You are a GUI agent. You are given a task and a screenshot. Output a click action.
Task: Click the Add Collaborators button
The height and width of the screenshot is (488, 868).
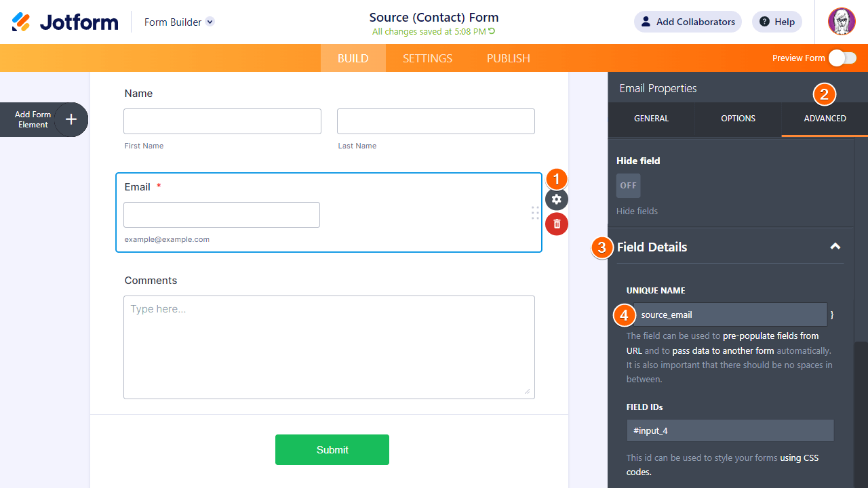[x=688, y=22]
